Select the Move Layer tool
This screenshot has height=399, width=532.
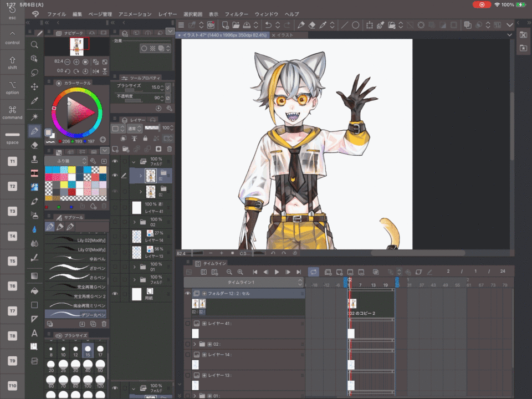tap(34, 86)
